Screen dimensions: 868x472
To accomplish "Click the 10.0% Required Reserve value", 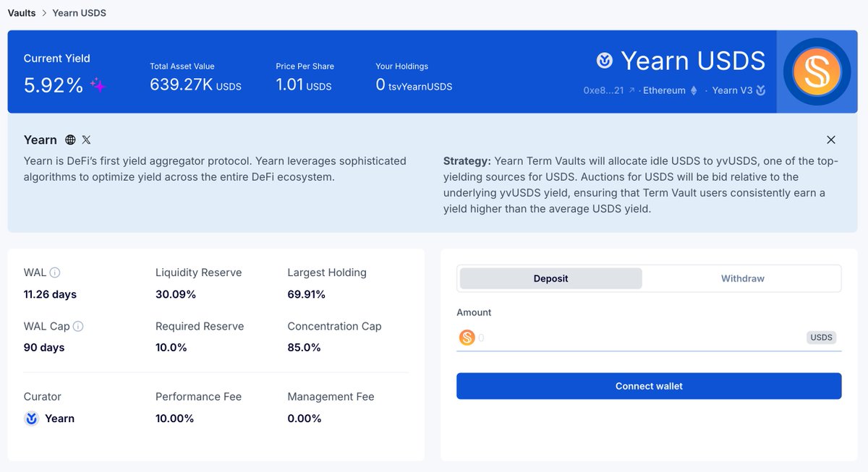I will [171, 348].
